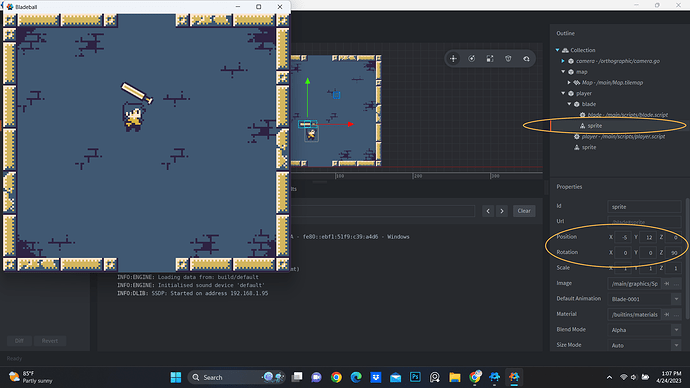The height and width of the screenshot is (388, 690).
Task: Edit Scale Z value field
Action: (673, 268)
